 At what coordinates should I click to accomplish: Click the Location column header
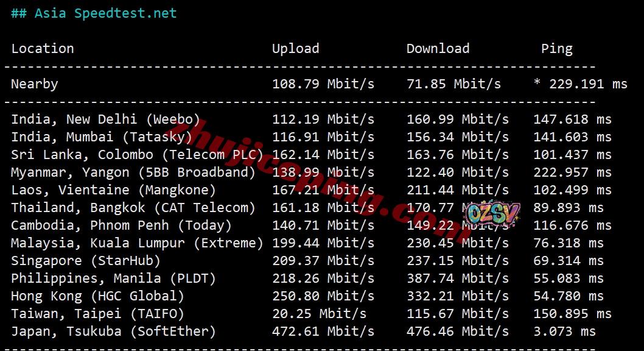[x=42, y=49]
